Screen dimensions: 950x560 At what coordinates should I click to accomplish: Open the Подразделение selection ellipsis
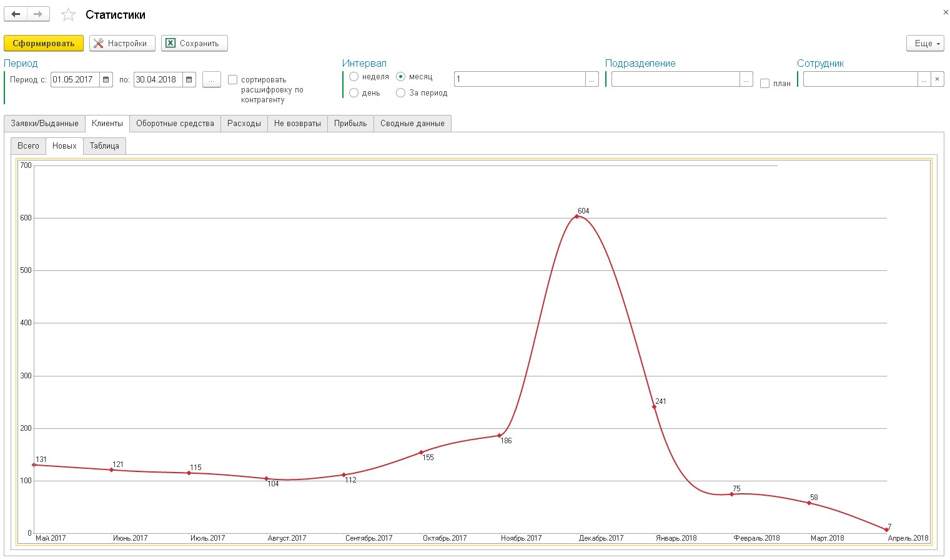(x=746, y=79)
